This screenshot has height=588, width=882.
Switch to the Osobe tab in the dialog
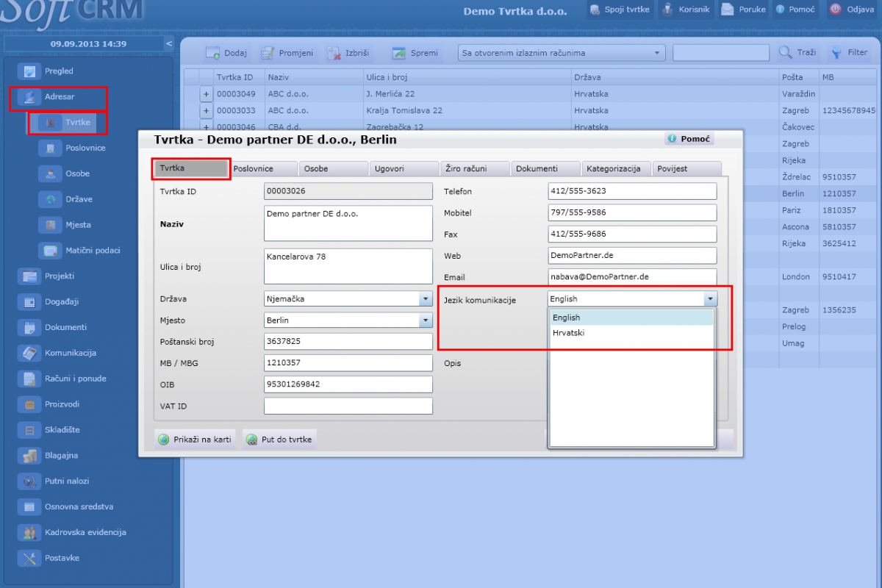(334, 168)
